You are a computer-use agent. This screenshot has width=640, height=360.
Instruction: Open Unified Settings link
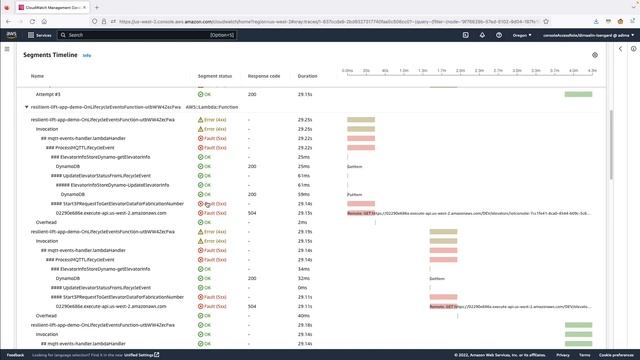[141, 355]
